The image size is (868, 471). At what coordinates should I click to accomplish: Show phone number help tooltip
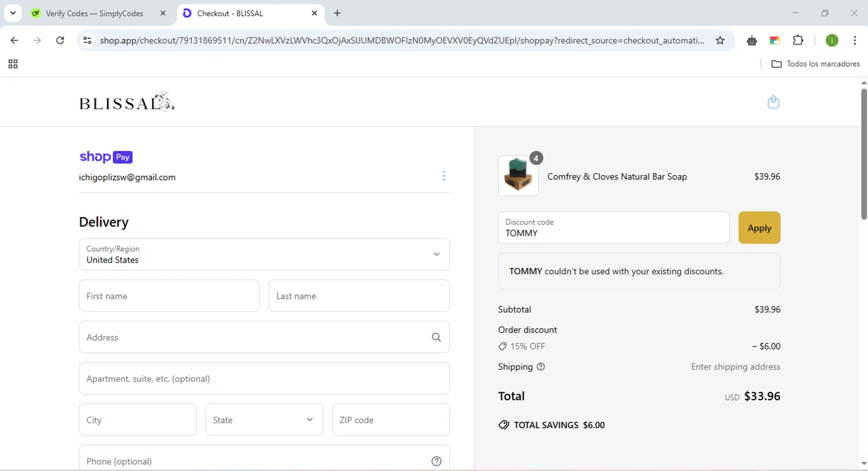pyautogui.click(x=436, y=461)
